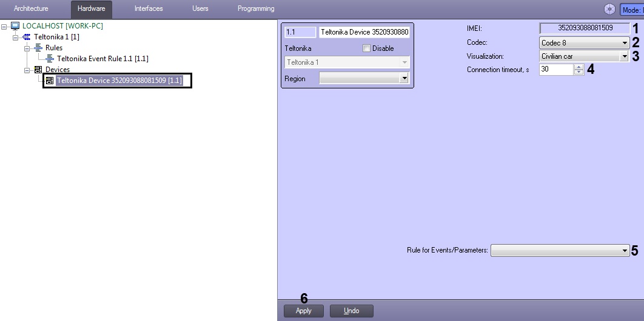This screenshot has height=321, width=644.
Task: Select Teltonika 1 [1] tree item
Action: tap(56, 37)
